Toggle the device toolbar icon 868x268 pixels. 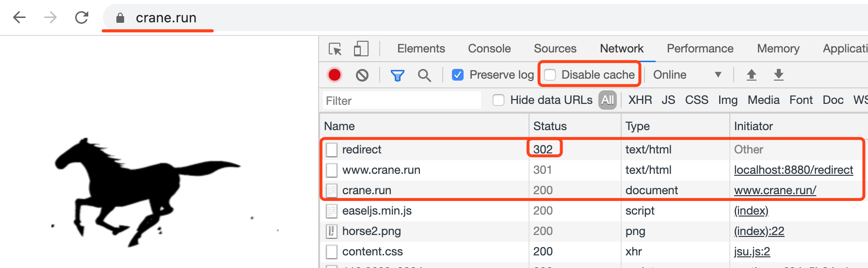(x=361, y=49)
